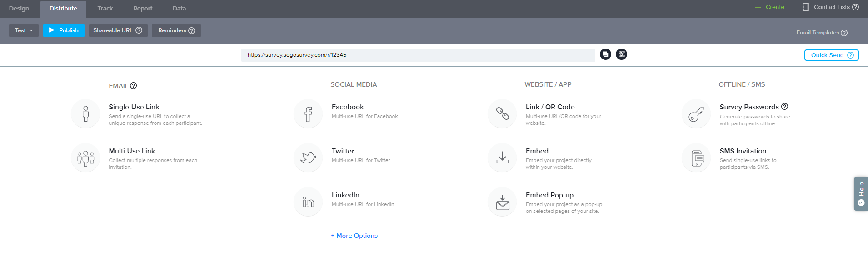Screen dimensions: 868x261
Task: Select the SMS Invitation icon
Action: (696, 158)
